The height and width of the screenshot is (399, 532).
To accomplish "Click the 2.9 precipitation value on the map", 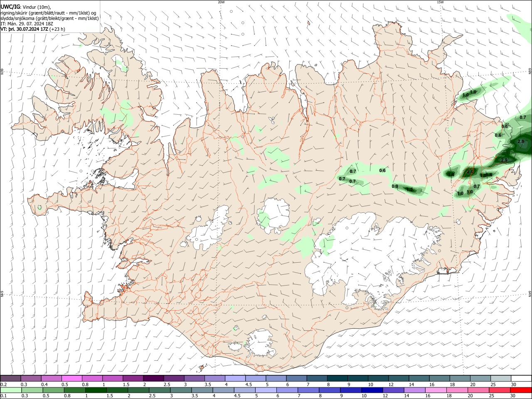I will point(504,160).
